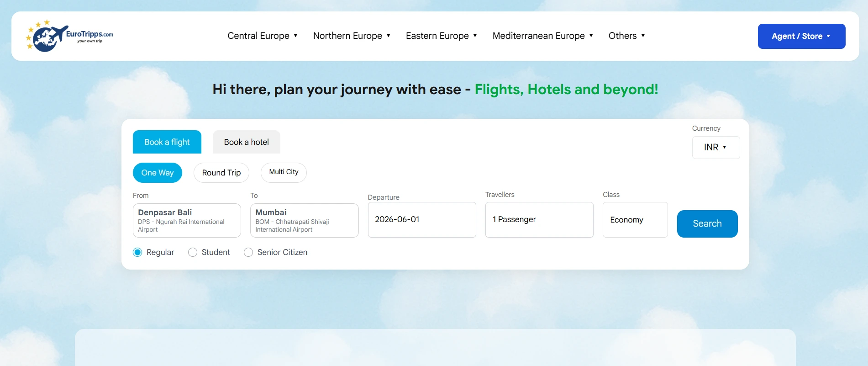Click the EuroTripps.com logo
Image resolution: width=868 pixels, height=366 pixels.
click(69, 36)
